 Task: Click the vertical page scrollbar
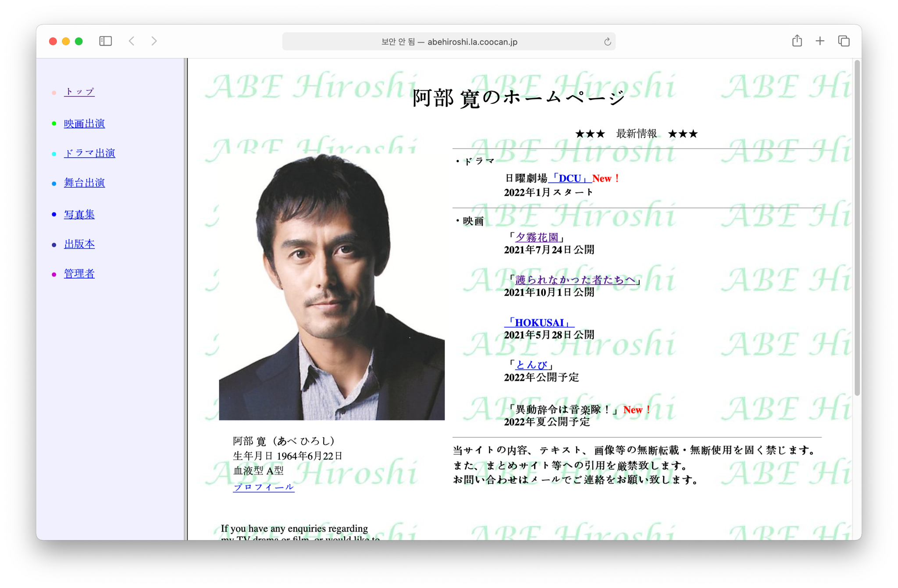(857, 228)
